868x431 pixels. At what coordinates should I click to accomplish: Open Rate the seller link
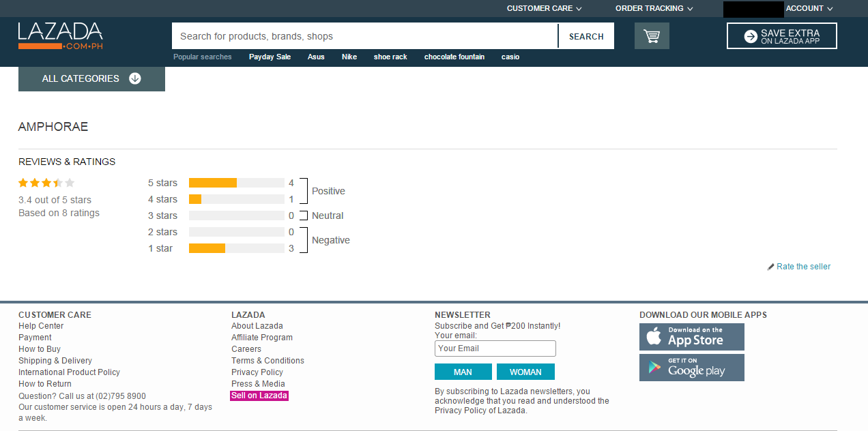(x=804, y=267)
